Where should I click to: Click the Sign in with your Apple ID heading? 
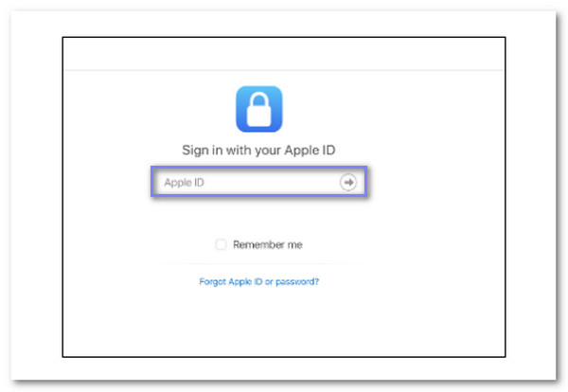point(258,150)
